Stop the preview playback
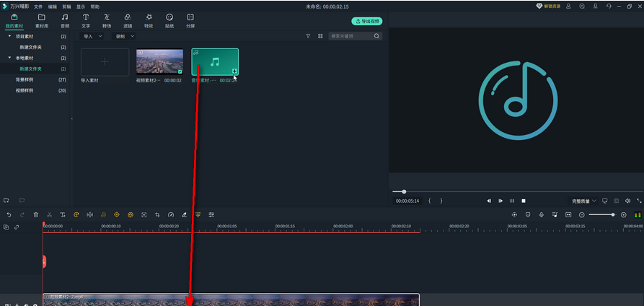Screen dimensions: 644x306 click(x=524, y=201)
